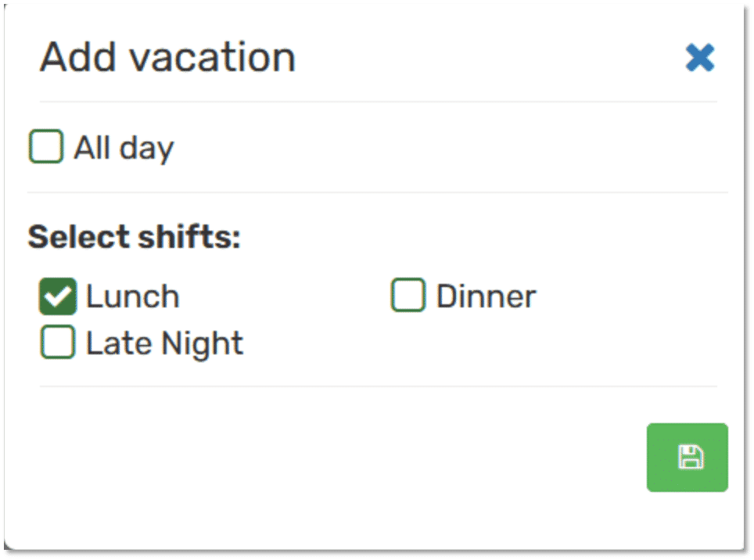Select Dinner as a vacation shift
Viewport: 754px width, 560px height.
pos(408,296)
